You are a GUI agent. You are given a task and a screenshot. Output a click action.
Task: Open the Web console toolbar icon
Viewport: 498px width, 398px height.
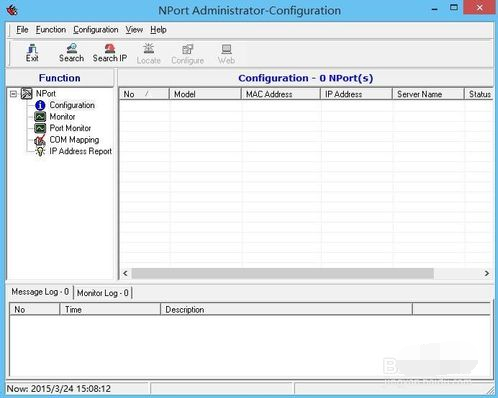coord(226,54)
